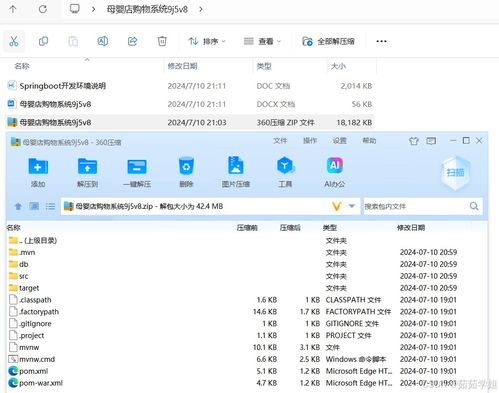Click the Cut scissors icon in Explorer toolbar
This screenshot has width=499, height=393.
point(14,41)
